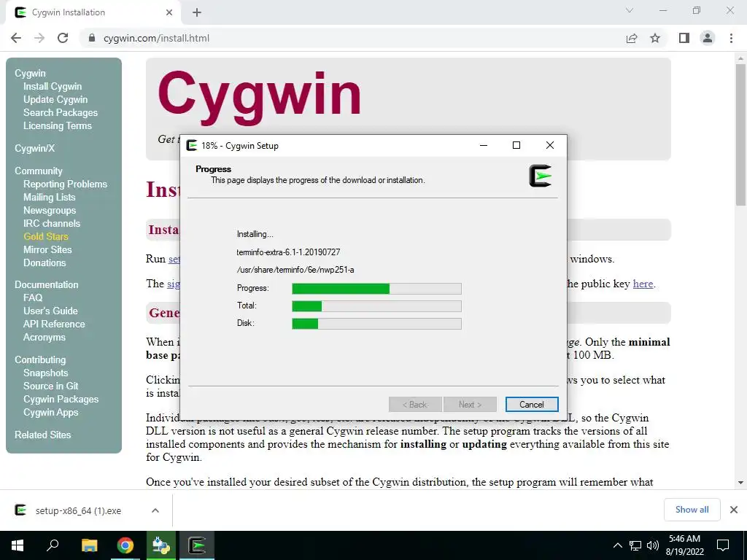The image size is (747, 560).
Task: Open Windows taskbar search
Action: [x=53, y=545]
